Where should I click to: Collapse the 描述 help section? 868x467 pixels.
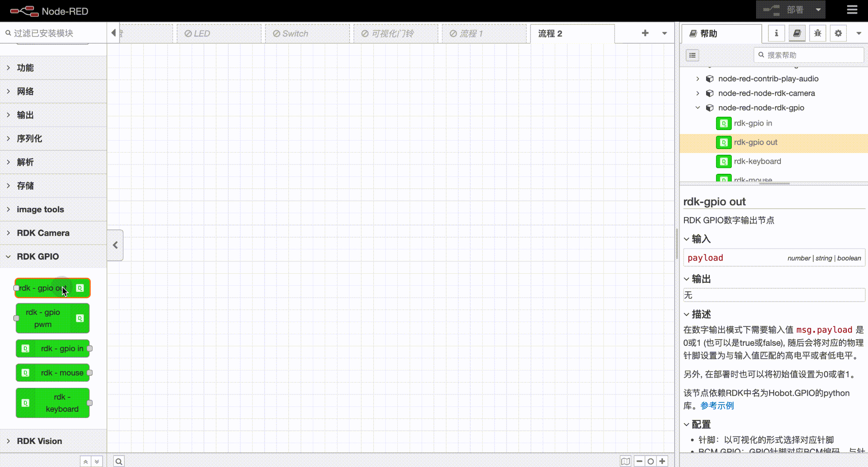coord(697,314)
